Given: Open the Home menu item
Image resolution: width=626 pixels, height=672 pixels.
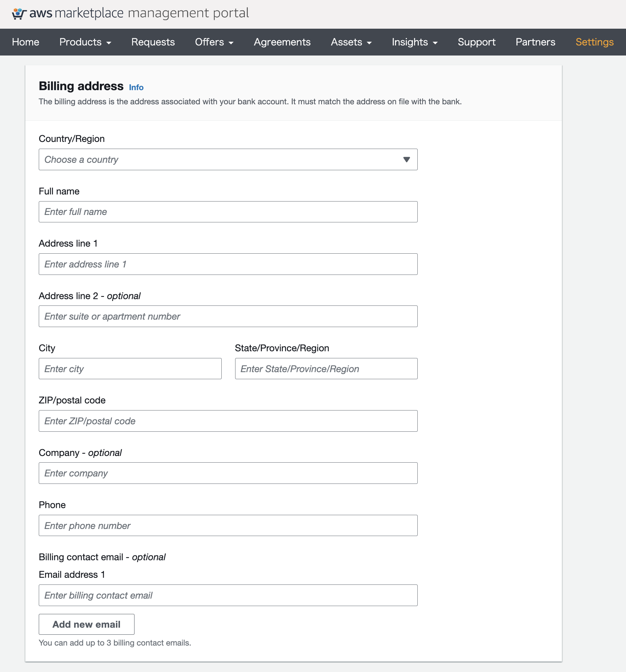Looking at the screenshot, I should (26, 42).
